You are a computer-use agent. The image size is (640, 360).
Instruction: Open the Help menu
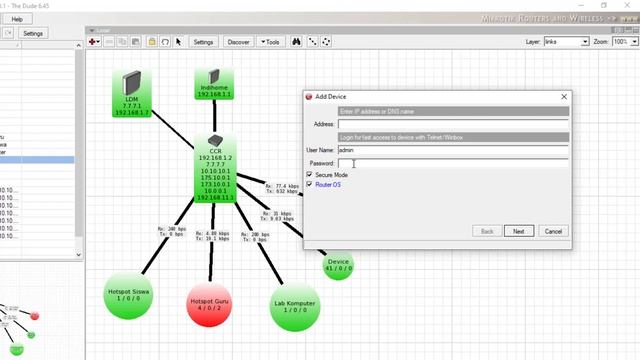(17, 19)
